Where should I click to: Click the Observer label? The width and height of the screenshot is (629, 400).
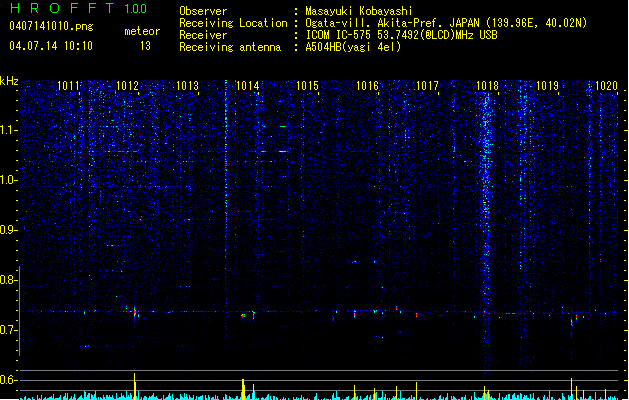tap(203, 11)
